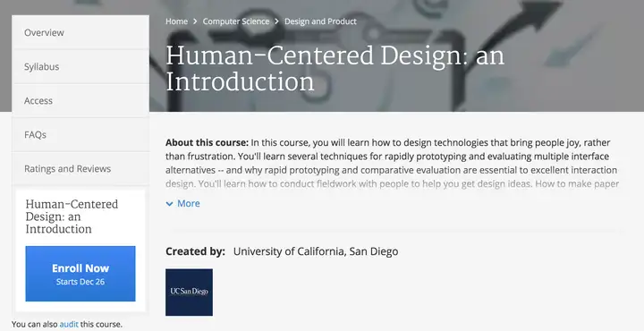Open the Overview sidebar tab
Image resolution: width=644 pixels, height=331 pixels.
(80, 32)
